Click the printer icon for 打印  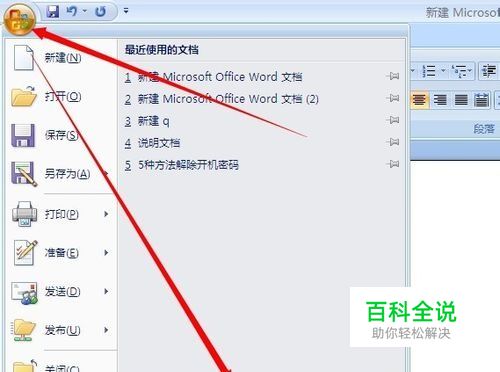click(x=24, y=214)
